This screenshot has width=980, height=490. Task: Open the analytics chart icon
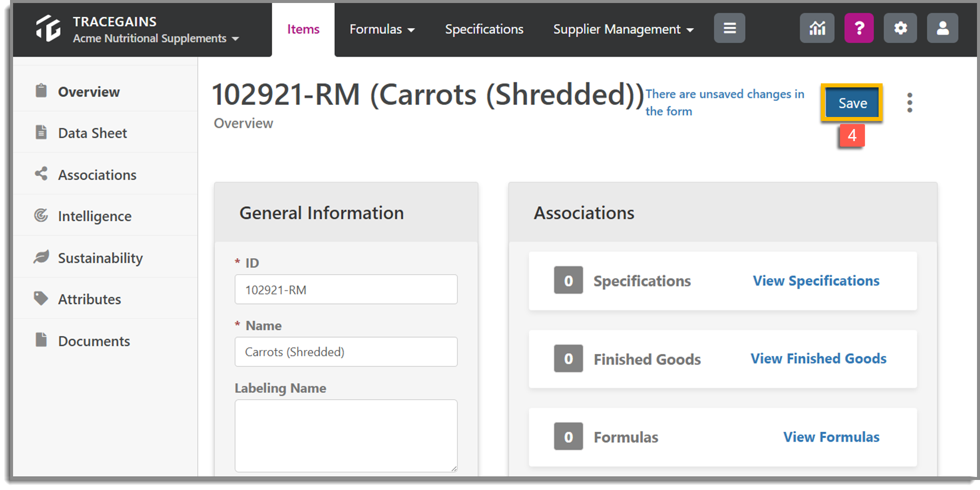(817, 28)
